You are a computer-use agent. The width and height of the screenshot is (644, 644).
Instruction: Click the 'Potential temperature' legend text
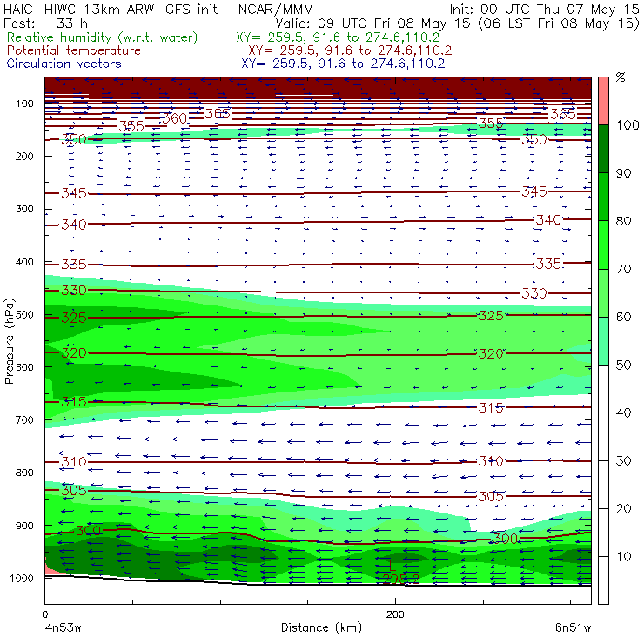coord(74,50)
